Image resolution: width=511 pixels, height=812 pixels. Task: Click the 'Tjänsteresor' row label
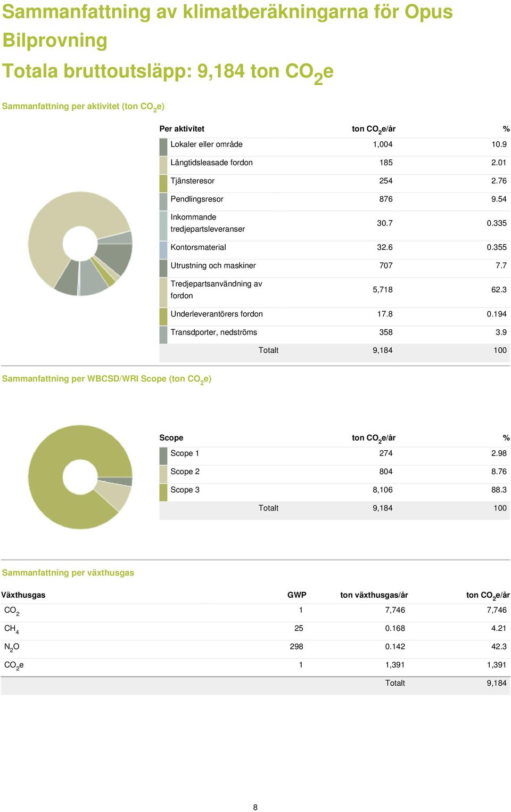point(192,181)
